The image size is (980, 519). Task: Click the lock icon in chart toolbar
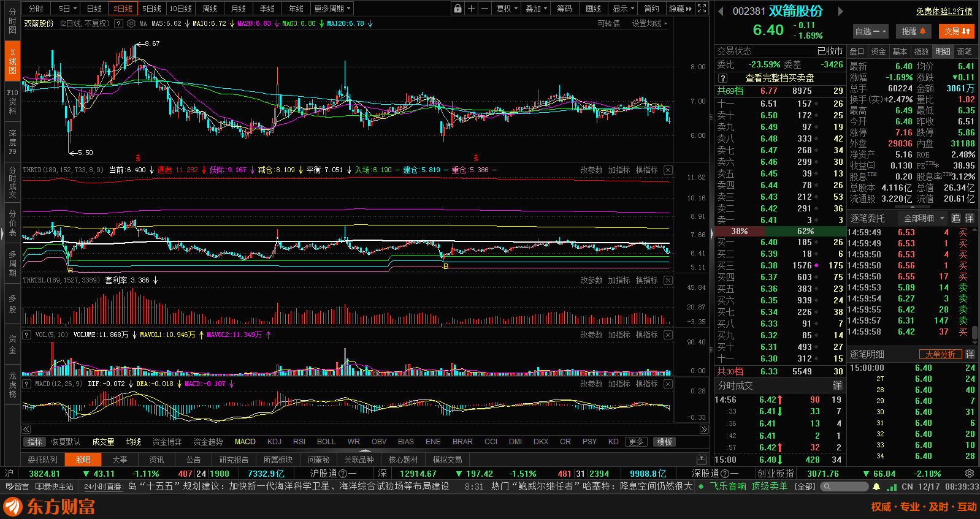[x=457, y=9]
